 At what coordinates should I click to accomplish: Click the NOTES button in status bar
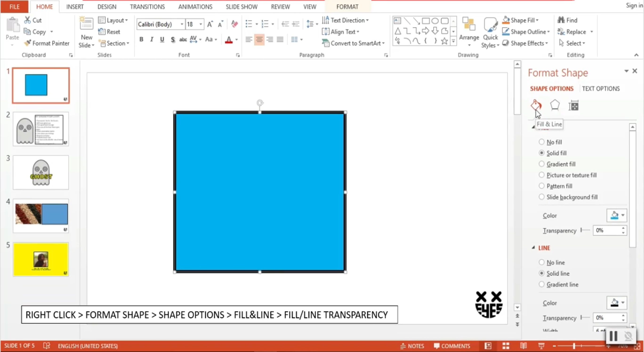[x=412, y=346]
